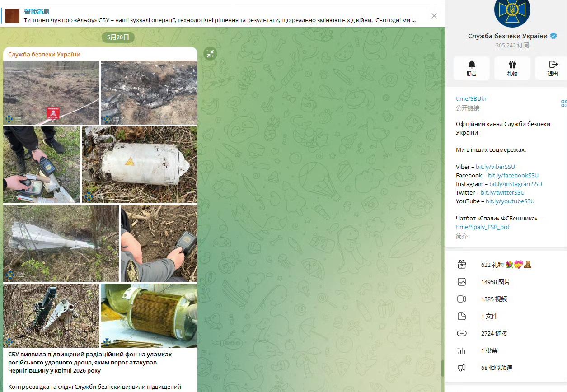The image size is (567, 392).
Task: Collapse the media album with the shrink icon
Action: (210, 54)
